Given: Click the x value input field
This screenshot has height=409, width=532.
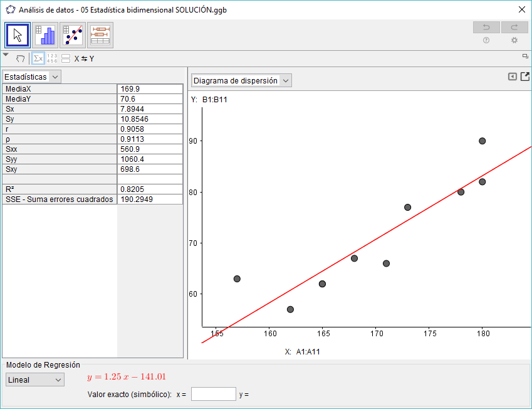Looking at the screenshot, I should coord(213,394).
